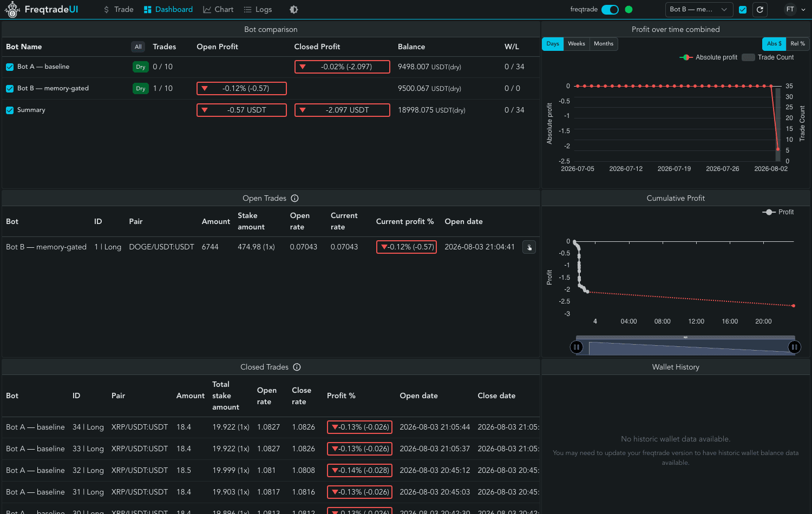
Task: Open the Bot B bot selector dropdown
Action: click(699, 9)
